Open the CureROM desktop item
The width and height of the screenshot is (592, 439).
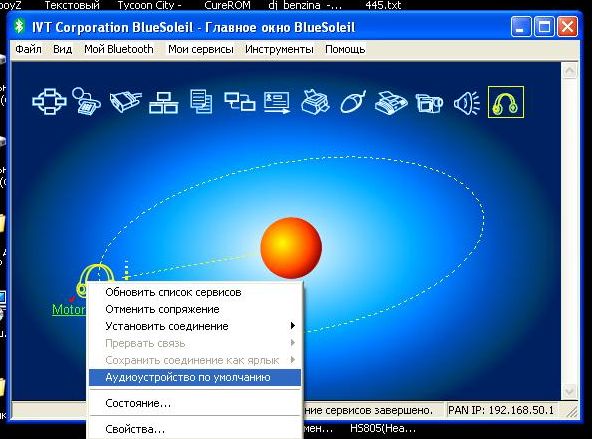tap(227, 5)
